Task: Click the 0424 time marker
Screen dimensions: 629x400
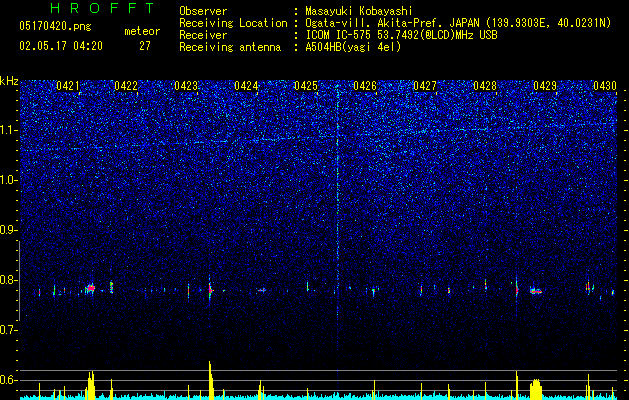Action: click(x=246, y=86)
